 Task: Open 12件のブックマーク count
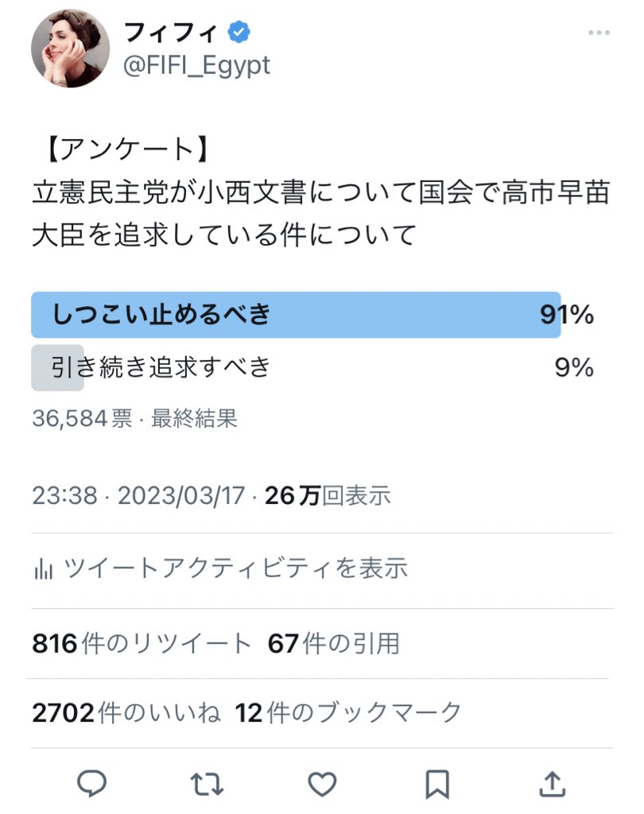pos(348,713)
